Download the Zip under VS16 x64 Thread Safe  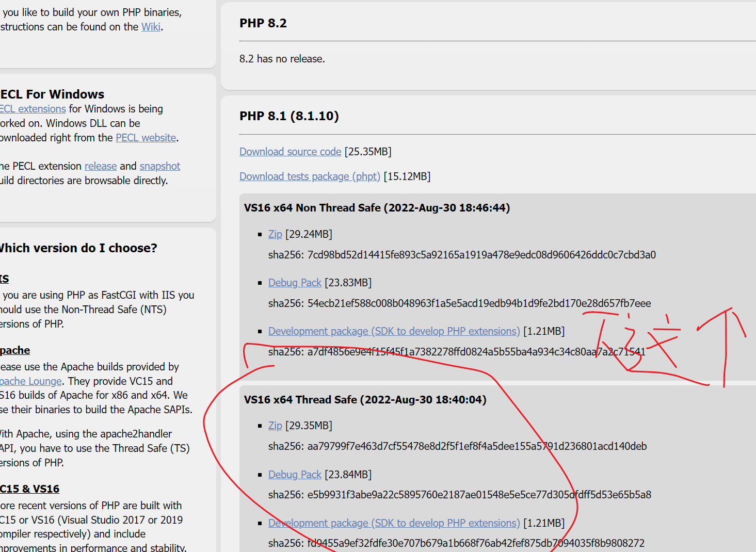(275, 426)
